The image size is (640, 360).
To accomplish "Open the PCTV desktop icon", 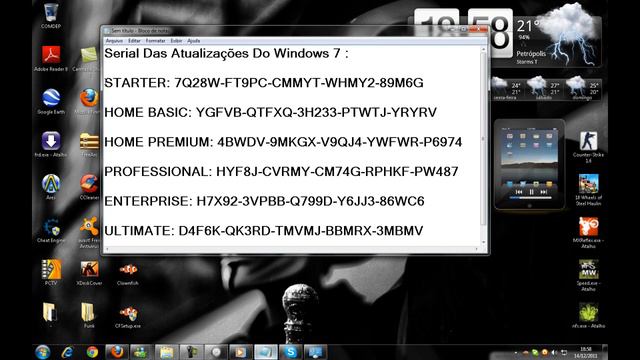I will click(x=51, y=272).
